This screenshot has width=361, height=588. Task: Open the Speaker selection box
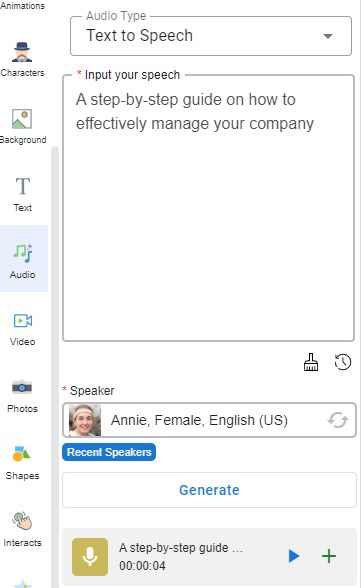click(209, 420)
